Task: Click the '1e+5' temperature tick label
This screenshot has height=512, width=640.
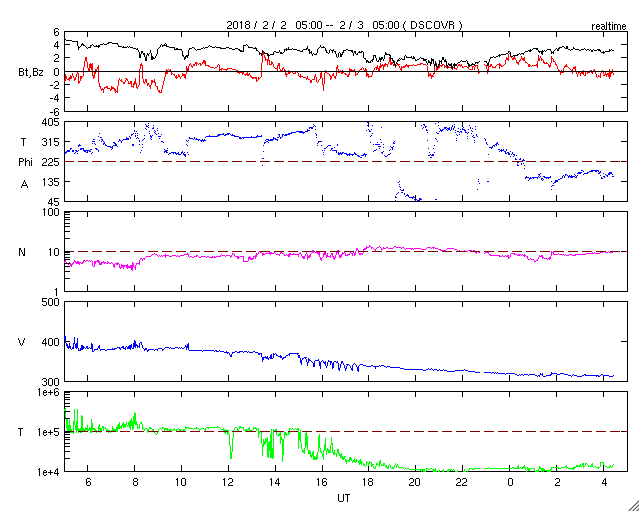Action: pyautogui.click(x=48, y=432)
